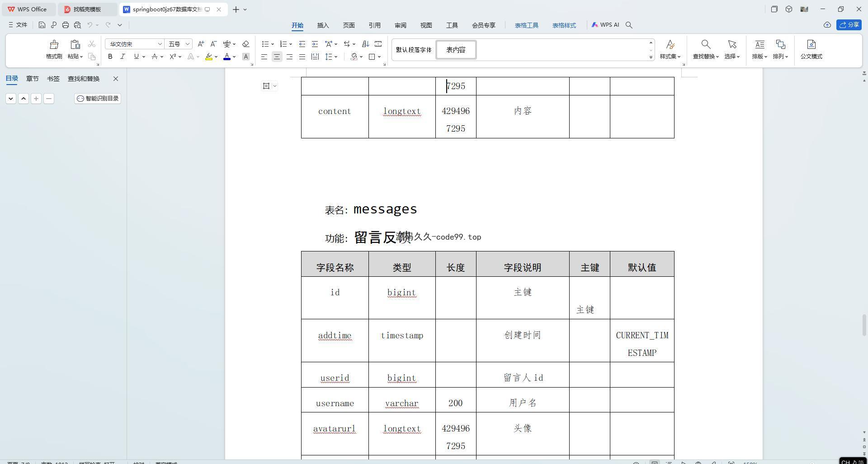Click the Style Set (样式集) icon
This screenshot has height=464, width=868.
tap(670, 44)
